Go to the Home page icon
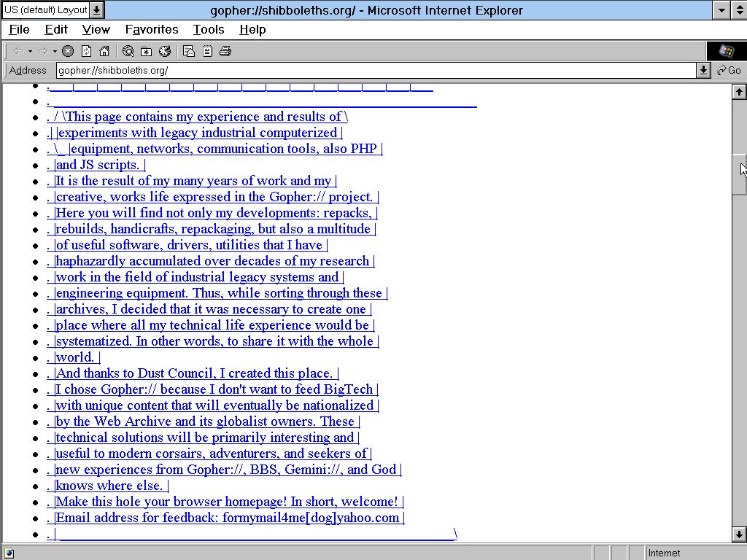 click(x=104, y=51)
